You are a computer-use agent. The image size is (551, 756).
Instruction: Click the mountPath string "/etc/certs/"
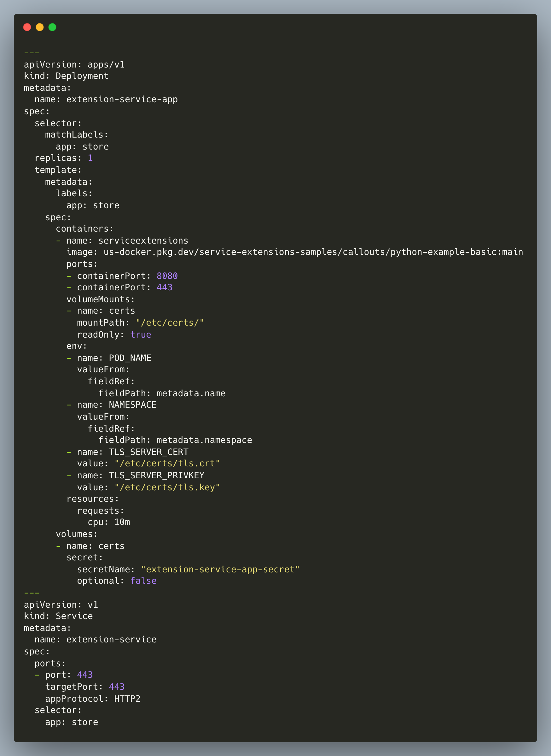[170, 323]
